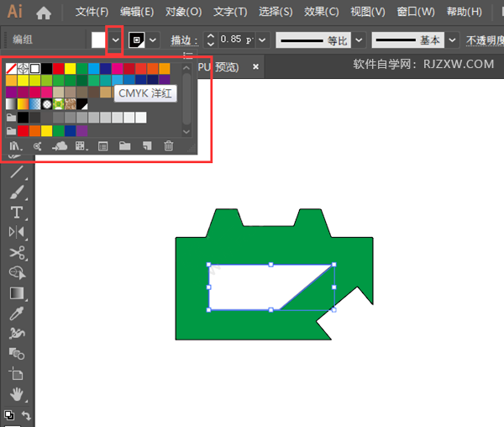The height and width of the screenshot is (427, 504).
Task: Open the 等比 width profile dropdown
Action: 359,40
